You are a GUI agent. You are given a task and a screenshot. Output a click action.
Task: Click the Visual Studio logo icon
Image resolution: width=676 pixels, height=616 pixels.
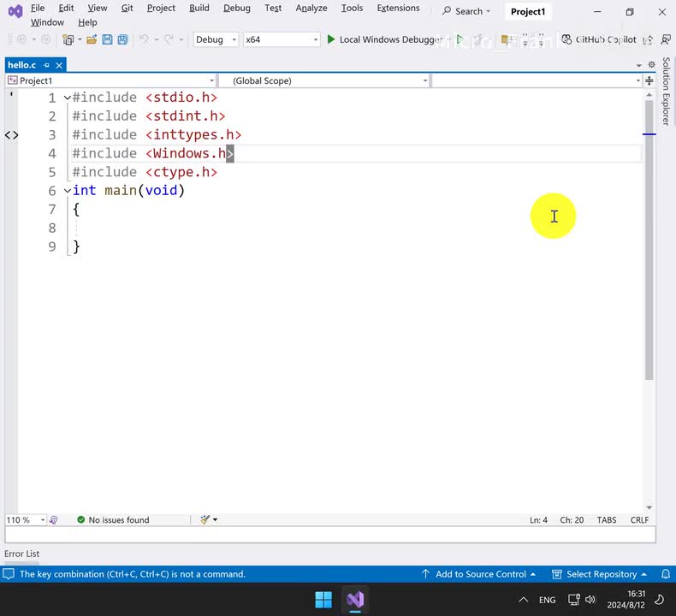(x=15, y=11)
